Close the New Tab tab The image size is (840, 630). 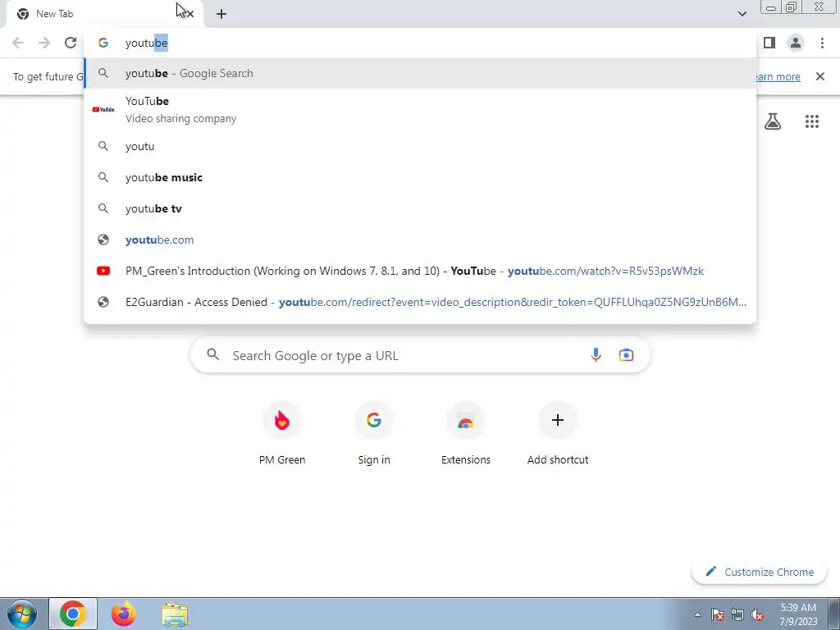pyautogui.click(x=189, y=14)
